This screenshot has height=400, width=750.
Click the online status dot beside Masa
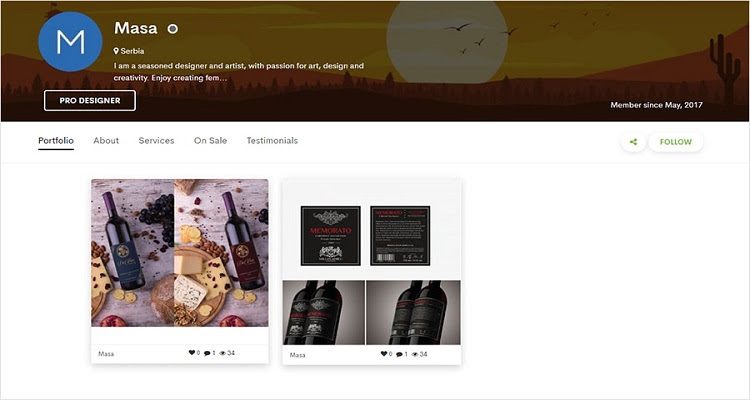(173, 29)
